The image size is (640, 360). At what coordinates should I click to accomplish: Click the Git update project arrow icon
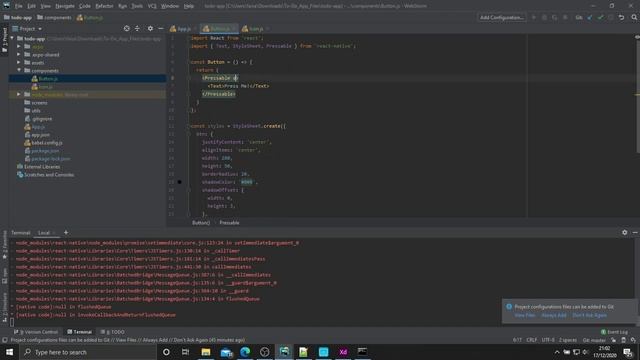point(590,18)
